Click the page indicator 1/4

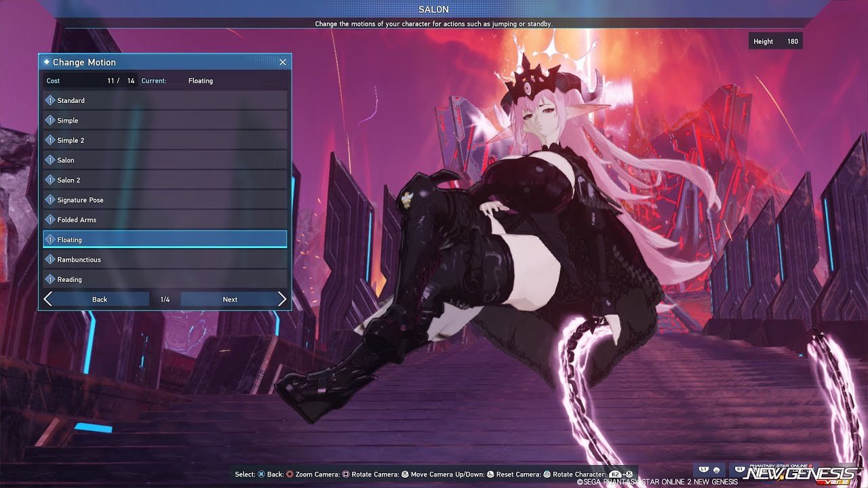click(x=165, y=299)
